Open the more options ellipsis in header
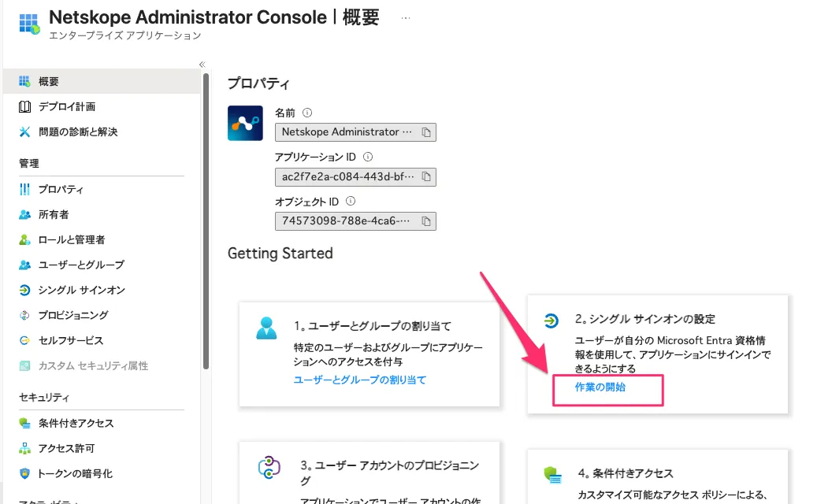 pyautogui.click(x=406, y=18)
